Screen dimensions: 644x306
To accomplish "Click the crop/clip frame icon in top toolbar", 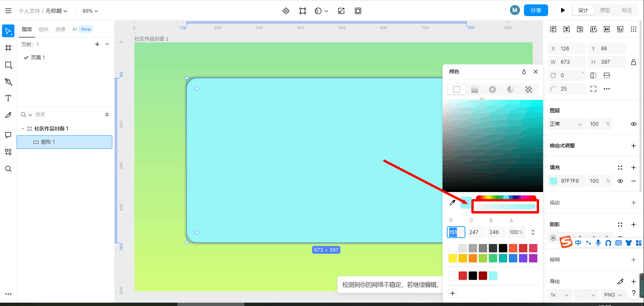I will [x=358, y=11].
